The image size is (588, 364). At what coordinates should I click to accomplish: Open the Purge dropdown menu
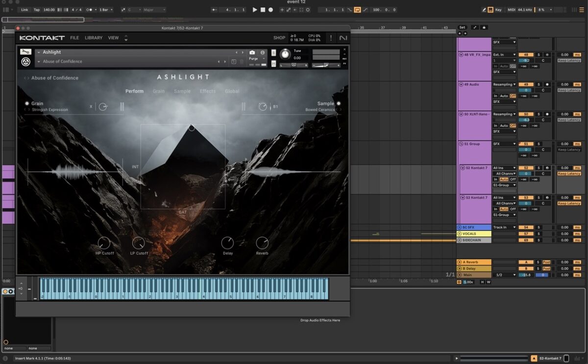point(256,59)
